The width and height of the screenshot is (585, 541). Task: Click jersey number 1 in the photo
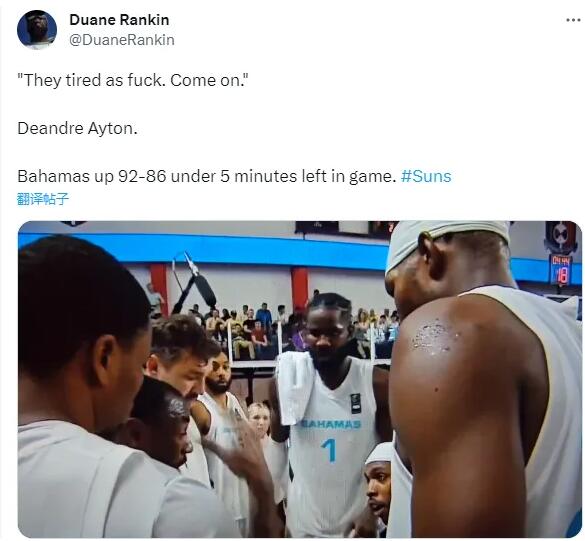[x=329, y=450]
